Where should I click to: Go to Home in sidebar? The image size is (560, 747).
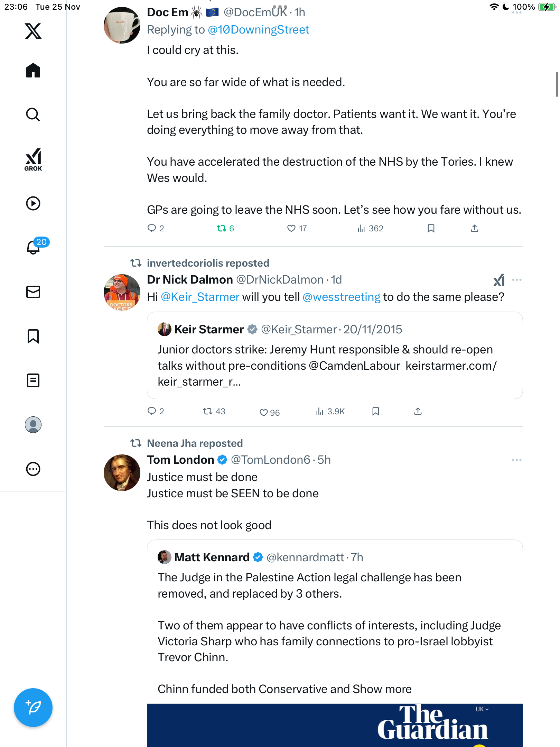33,71
